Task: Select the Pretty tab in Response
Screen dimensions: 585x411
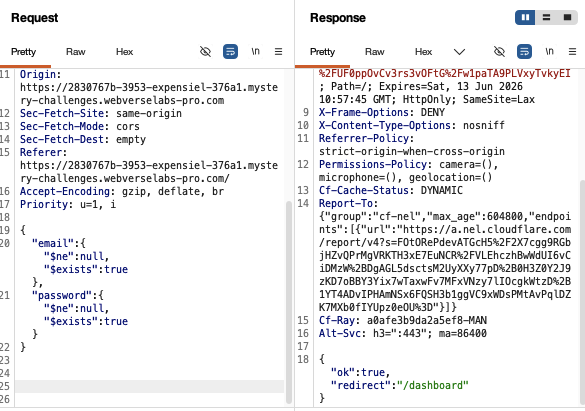Action: pyautogui.click(x=322, y=52)
